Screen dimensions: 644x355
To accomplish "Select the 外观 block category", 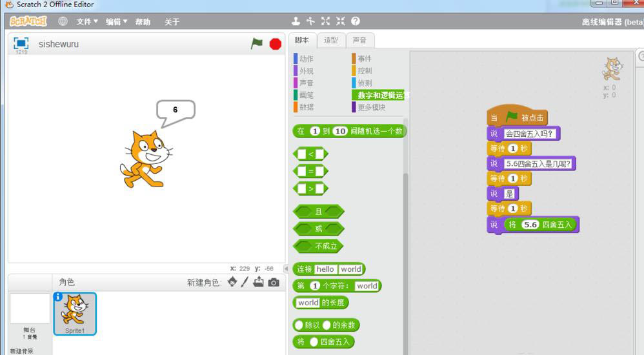I will click(x=304, y=70).
